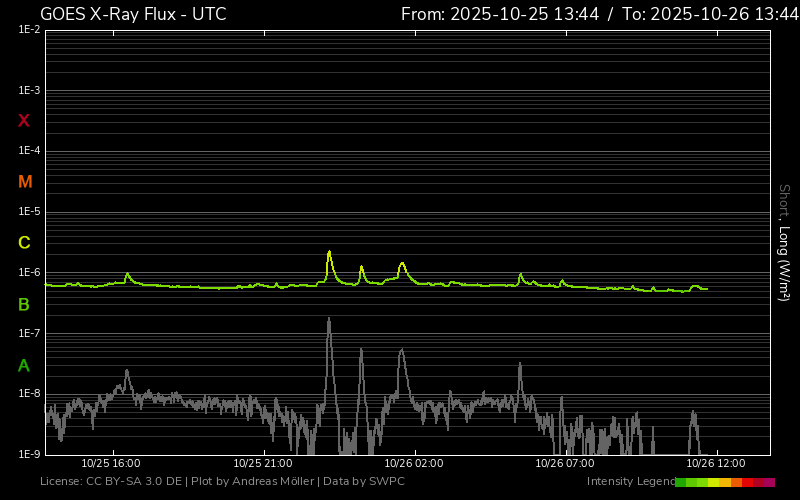Select the 10/26 02:00 time axis label
800x500 pixels.
point(414,464)
